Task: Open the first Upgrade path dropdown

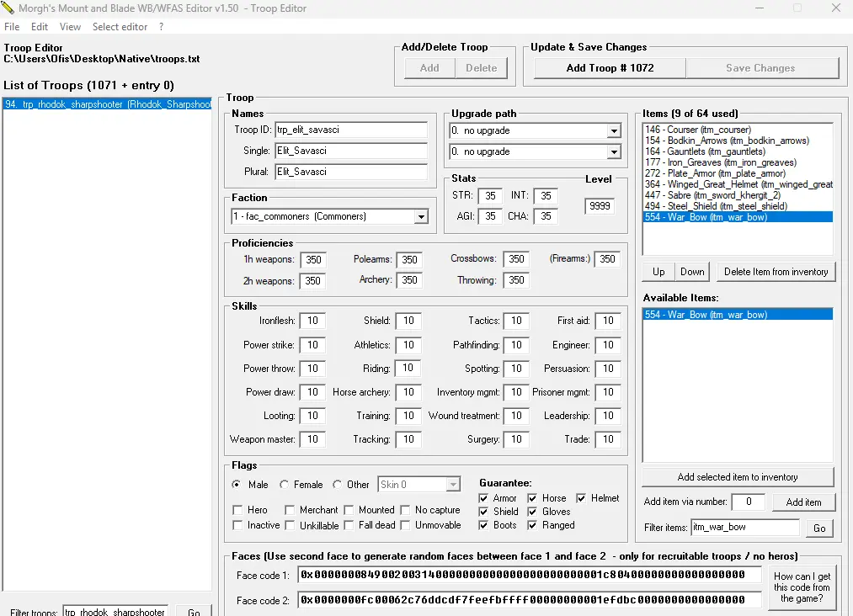Action: [x=614, y=131]
